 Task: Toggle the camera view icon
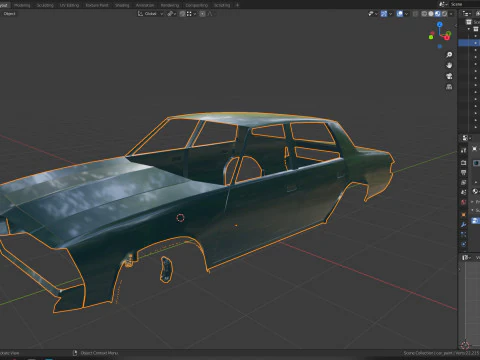coord(449,76)
